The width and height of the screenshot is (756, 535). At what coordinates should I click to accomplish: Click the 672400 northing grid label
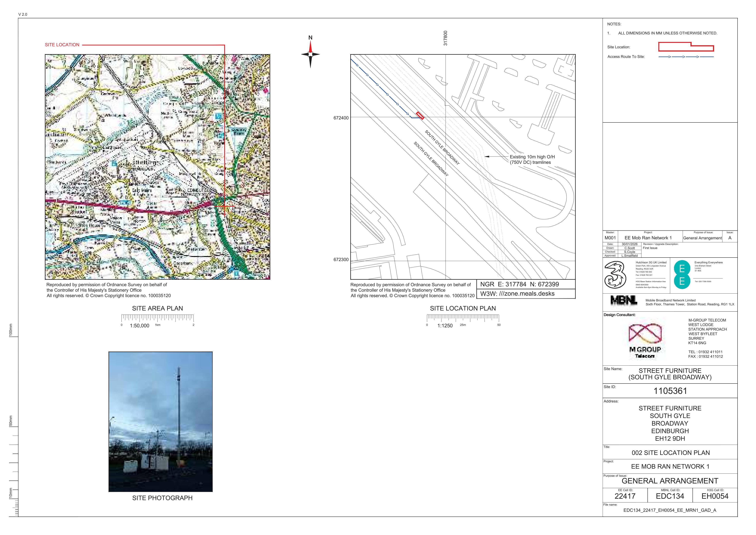click(x=341, y=118)
